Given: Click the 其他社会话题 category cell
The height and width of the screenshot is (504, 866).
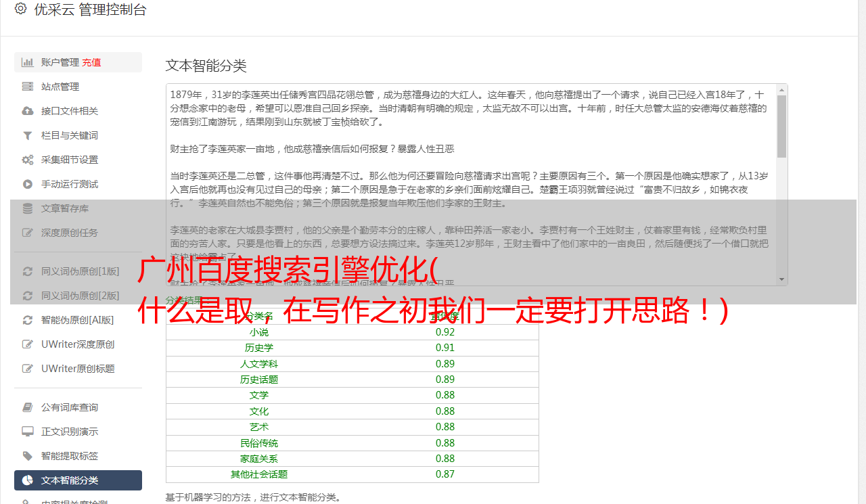Looking at the screenshot, I should tap(259, 474).
